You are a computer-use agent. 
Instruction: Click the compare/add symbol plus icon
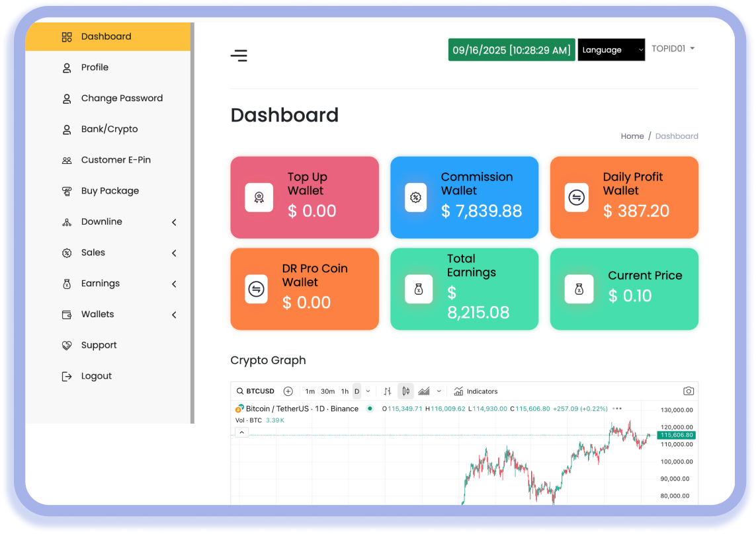(288, 391)
